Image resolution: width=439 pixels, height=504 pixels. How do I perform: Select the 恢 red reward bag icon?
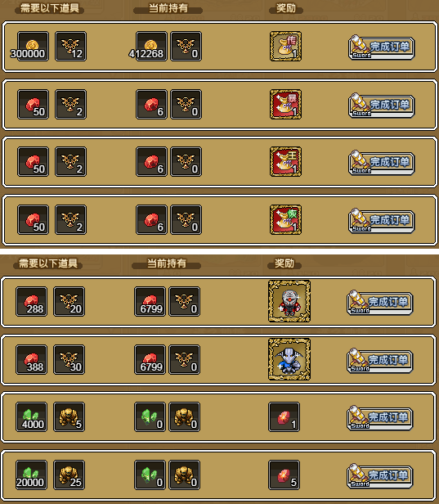(x=285, y=220)
